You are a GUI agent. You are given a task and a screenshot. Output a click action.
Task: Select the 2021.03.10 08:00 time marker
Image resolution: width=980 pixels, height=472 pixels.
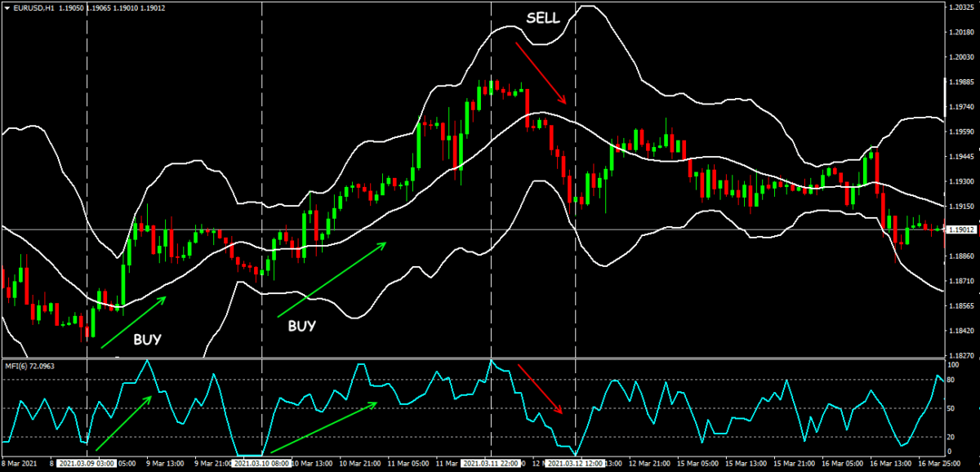point(261,464)
